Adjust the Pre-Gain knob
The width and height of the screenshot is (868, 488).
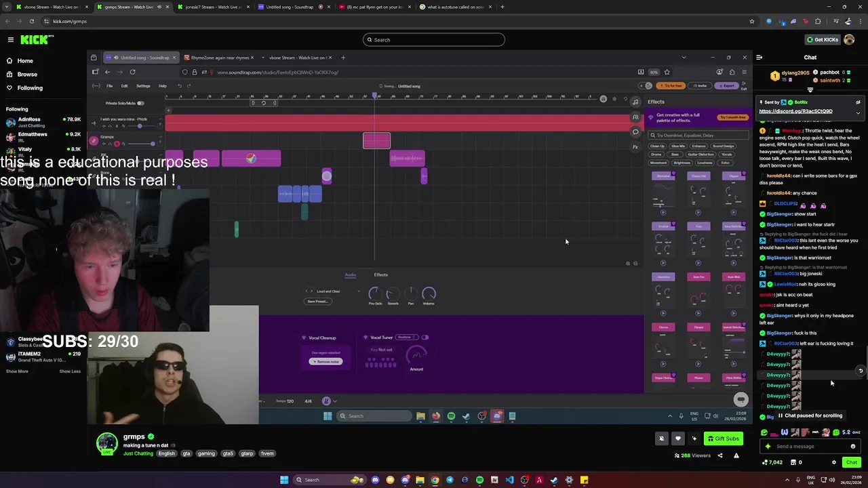(374, 293)
